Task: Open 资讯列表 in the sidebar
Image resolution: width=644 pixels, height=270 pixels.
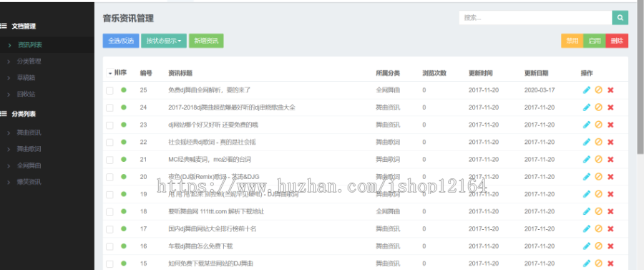Action: (x=29, y=45)
